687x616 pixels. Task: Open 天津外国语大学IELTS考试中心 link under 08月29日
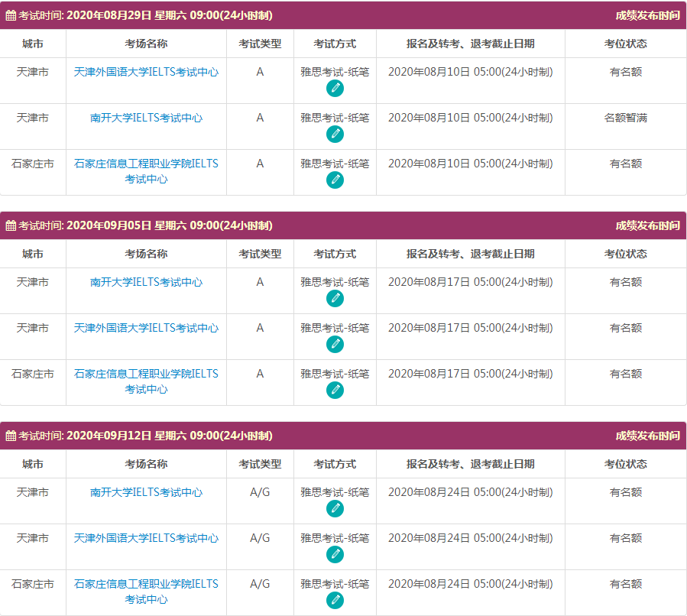point(146,72)
